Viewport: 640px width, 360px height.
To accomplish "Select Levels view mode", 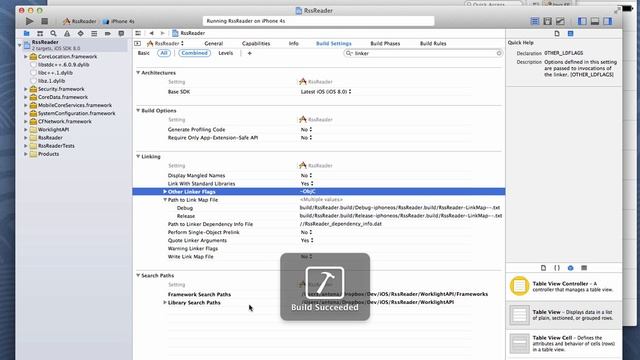I will point(225,53).
